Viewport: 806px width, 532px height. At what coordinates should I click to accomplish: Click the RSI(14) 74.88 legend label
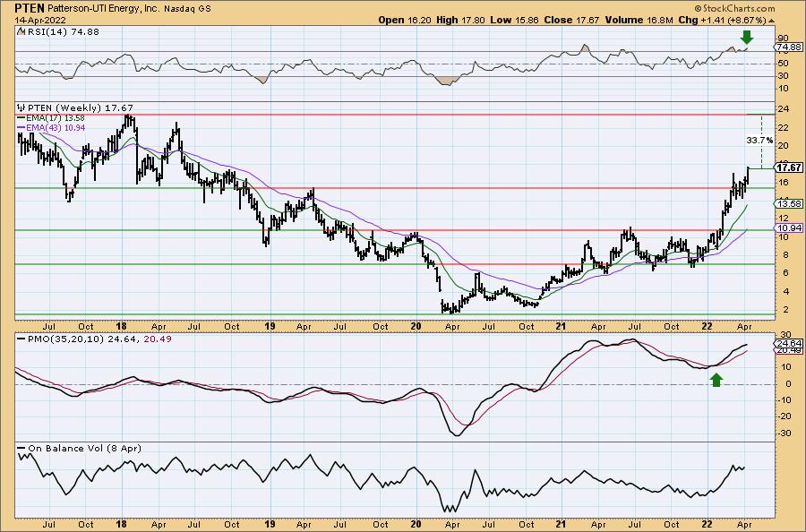pyautogui.click(x=63, y=31)
